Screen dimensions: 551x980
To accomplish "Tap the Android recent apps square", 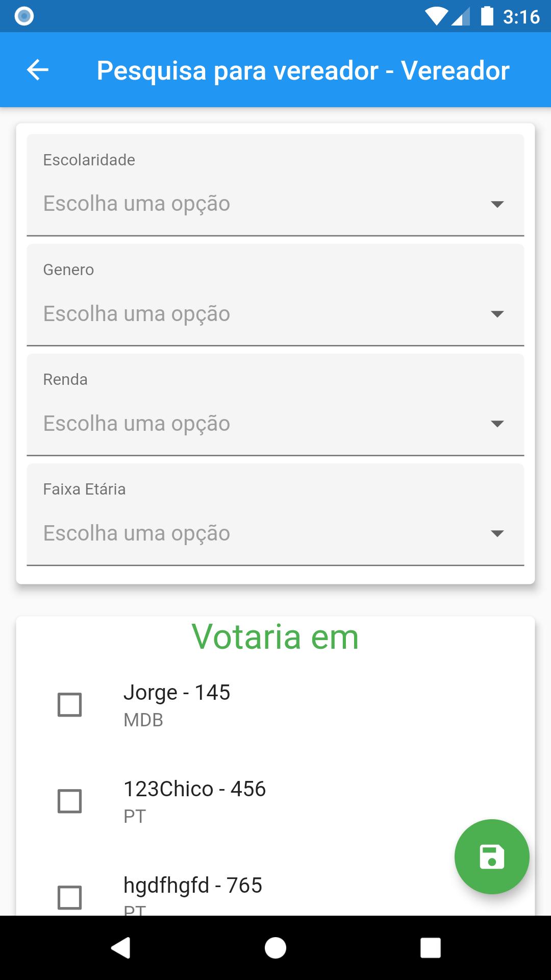I will pyautogui.click(x=430, y=948).
